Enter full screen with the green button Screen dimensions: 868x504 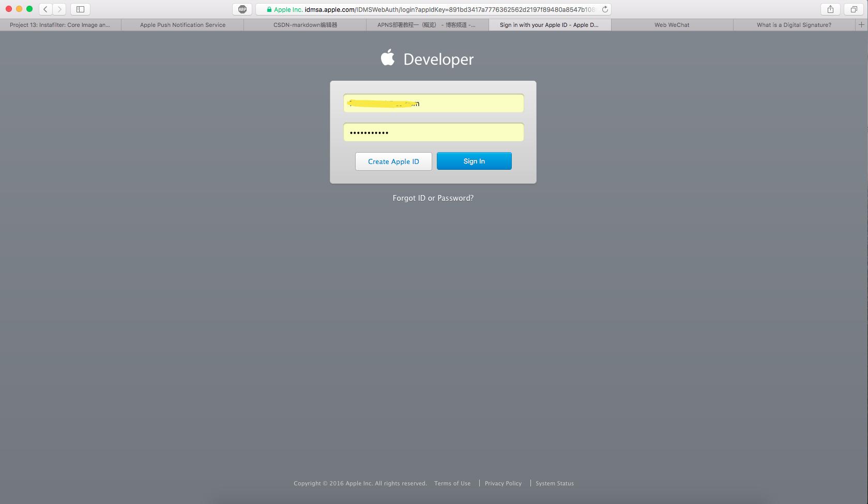tap(29, 9)
